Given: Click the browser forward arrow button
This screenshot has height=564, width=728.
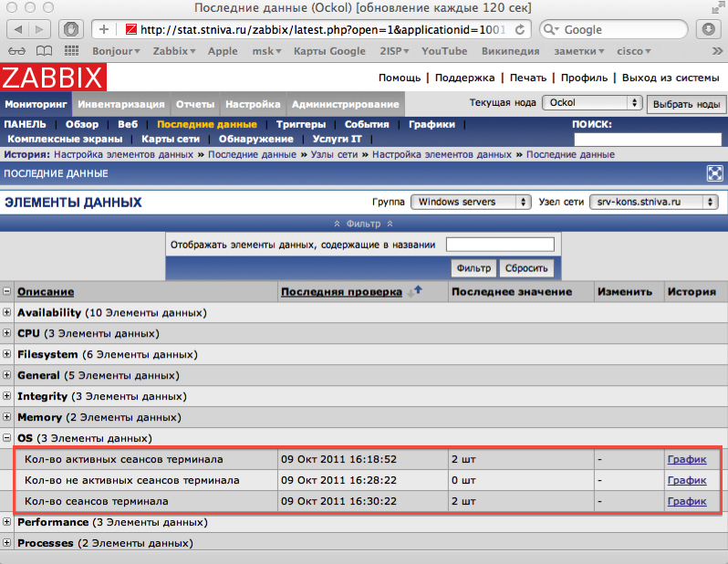Looking at the screenshot, I should tap(43, 29).
